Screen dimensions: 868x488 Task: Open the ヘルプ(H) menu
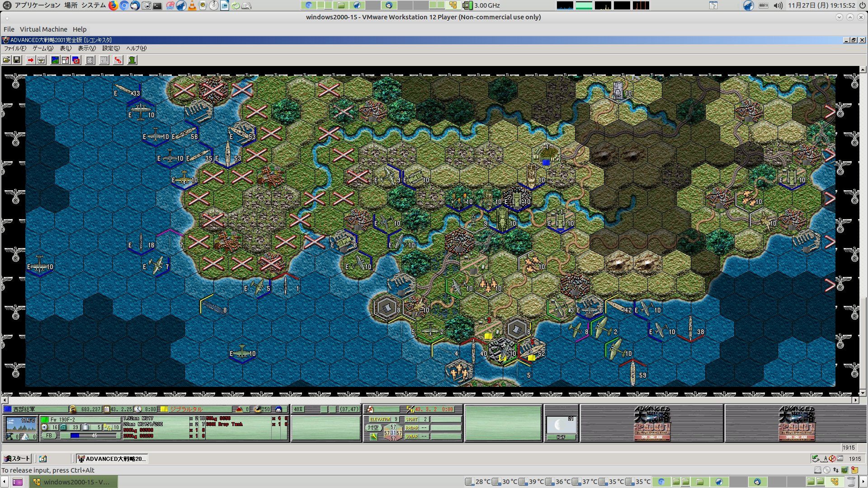pos(136,48)
